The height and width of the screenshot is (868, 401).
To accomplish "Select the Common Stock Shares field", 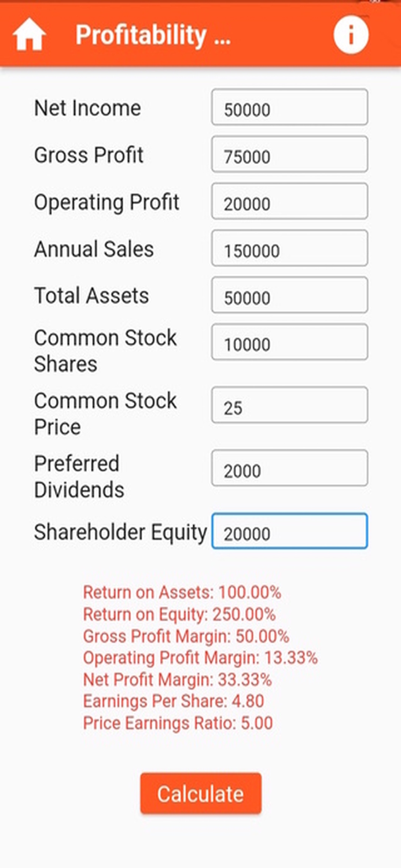I will (289, 342).
